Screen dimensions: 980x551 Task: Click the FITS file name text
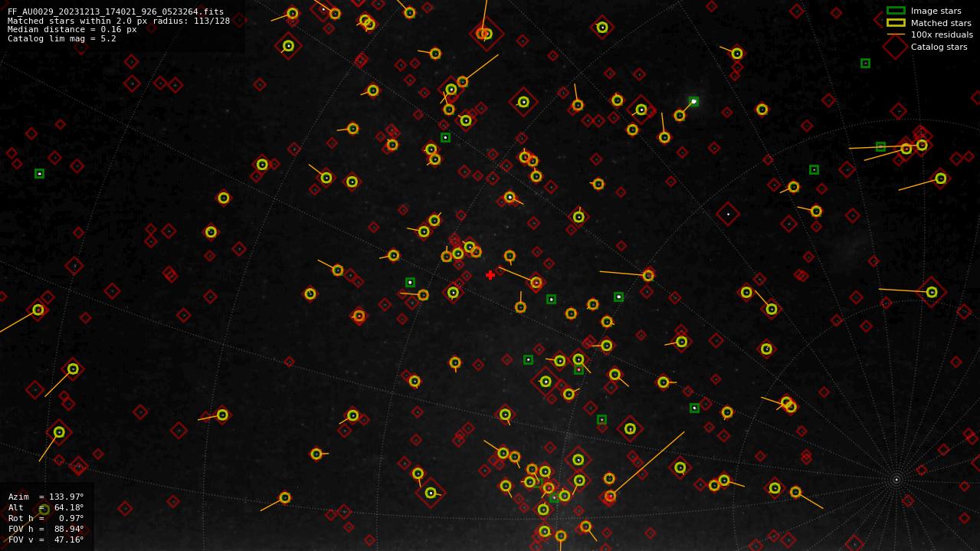coord(116,12)
